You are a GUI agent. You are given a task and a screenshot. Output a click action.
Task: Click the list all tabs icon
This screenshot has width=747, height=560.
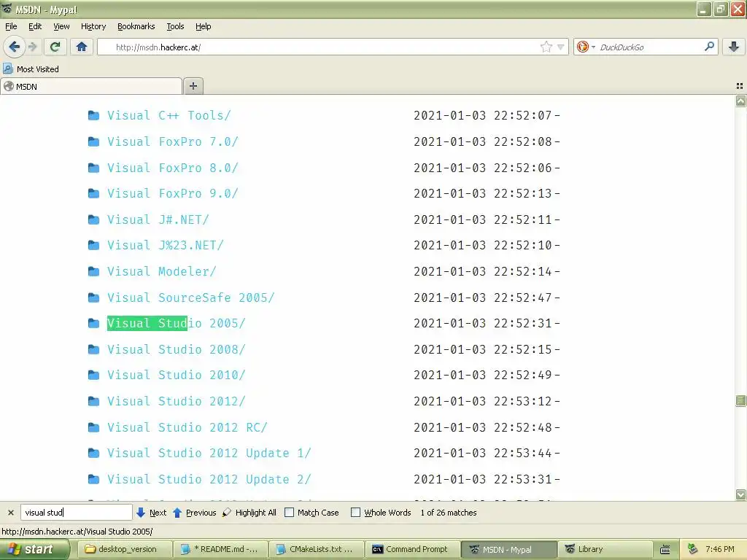point(740,86)
